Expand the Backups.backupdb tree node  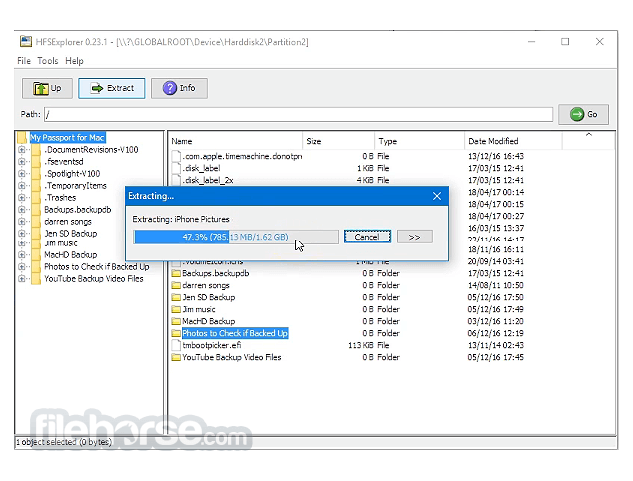22,210
